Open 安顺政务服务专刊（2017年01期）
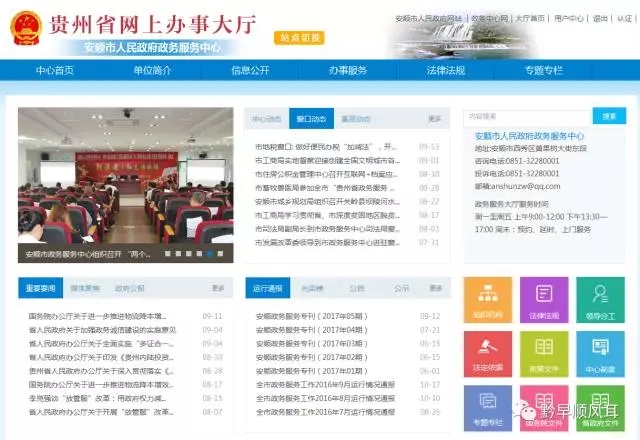The height and width of the screenshot is (440, 640). point(312,371)
